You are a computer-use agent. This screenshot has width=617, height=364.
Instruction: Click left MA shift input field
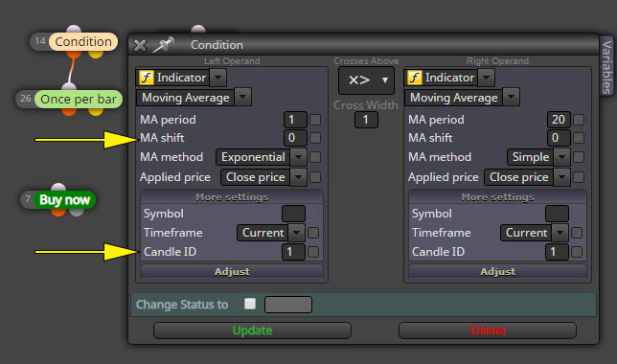pyautogui.click(x=295, y=138)
